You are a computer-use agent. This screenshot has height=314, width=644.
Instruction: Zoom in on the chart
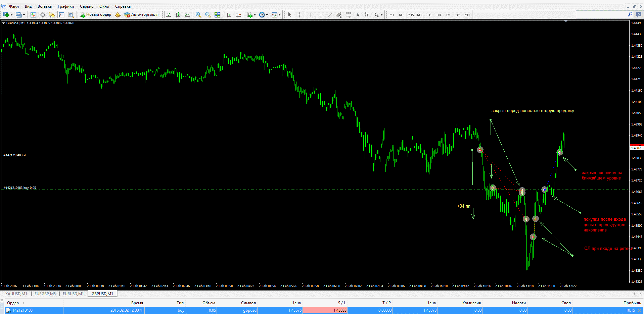[x=198, y=15]
